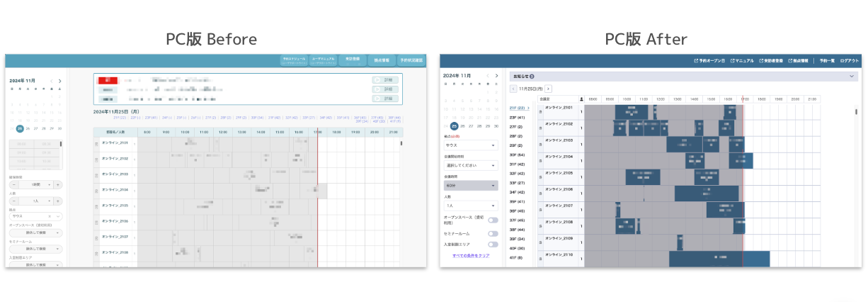Click オンライン_2101 room name in After
868x302 pixels.
(559, 107)
